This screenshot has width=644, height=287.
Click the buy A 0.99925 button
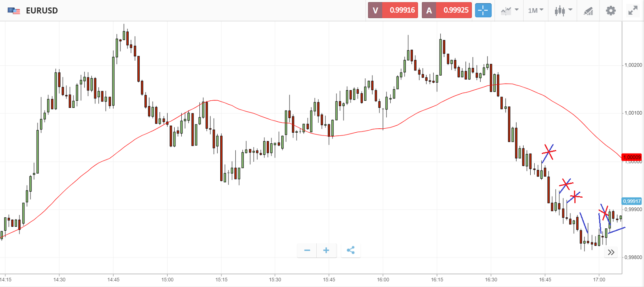click(447, 10)
